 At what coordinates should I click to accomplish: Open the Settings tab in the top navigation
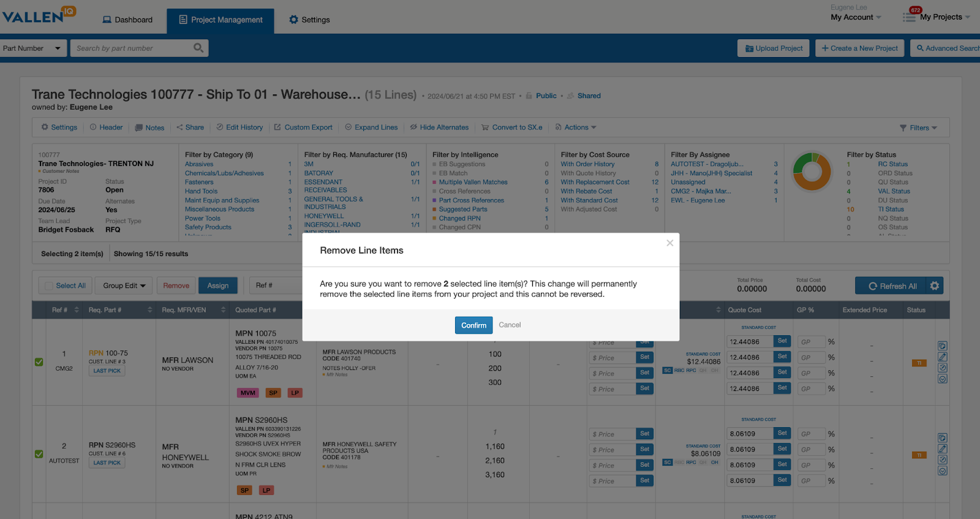(x=309, y=20)
